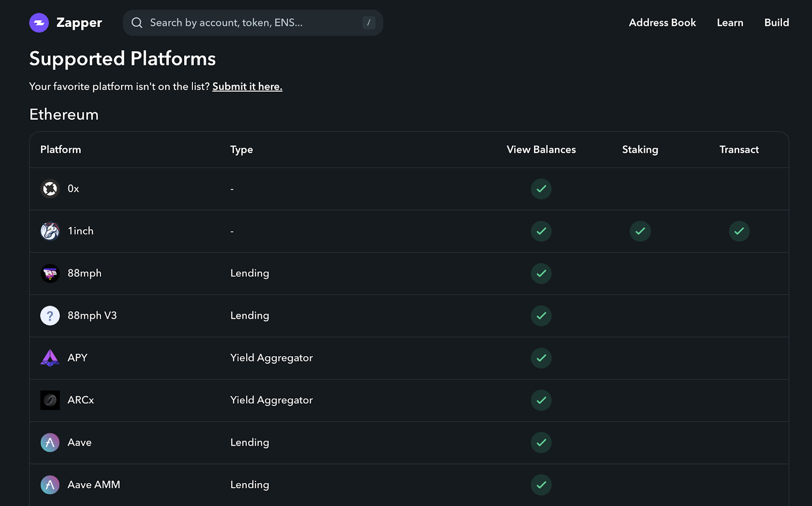Viewport: 812px width, 506px height.
Task: Select the Aave AMM platform name
Action: pos(94,485)
